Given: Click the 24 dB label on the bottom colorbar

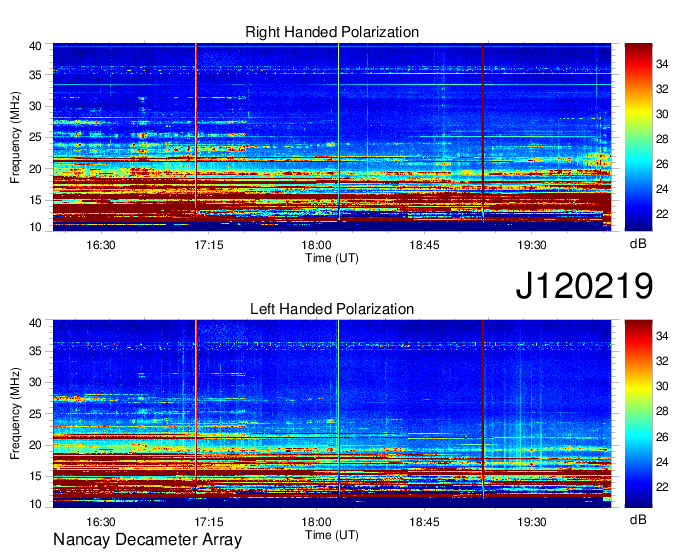Looking at the screenshot, I should click(662, 462).
